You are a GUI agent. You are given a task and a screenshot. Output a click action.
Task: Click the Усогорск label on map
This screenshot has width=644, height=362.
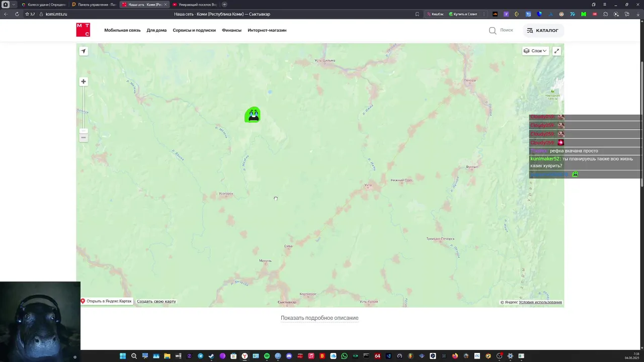click(x=226, y=194)
